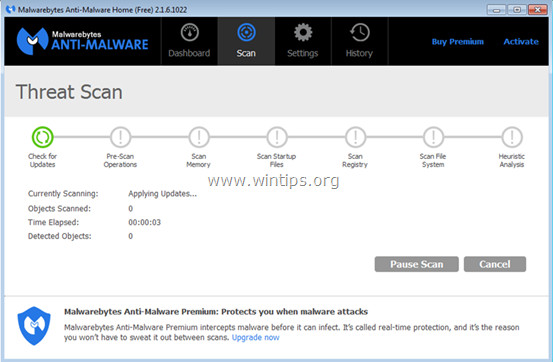Click the Activate link
The height and width of the screenshot is (362, 553).
pyautogui.click(x=521, y=42)
